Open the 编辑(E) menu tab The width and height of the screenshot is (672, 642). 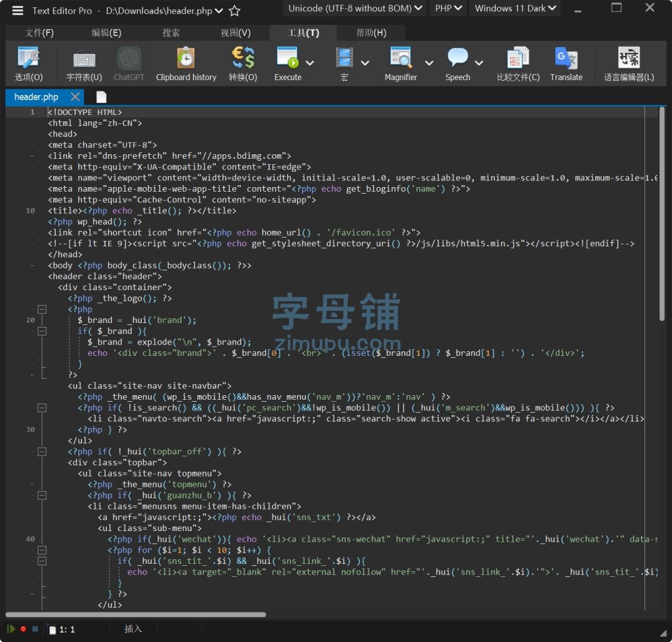(106, 33)
